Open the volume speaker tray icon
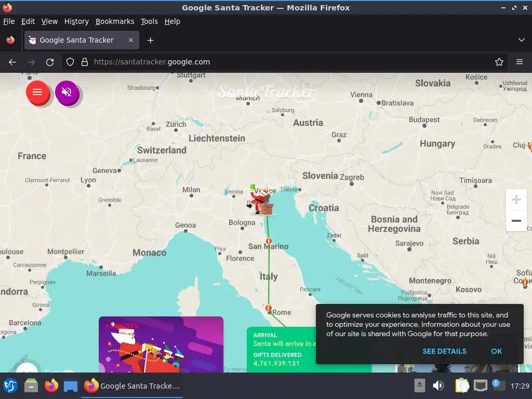Viewport: 532px width, 399px height. 438,386
